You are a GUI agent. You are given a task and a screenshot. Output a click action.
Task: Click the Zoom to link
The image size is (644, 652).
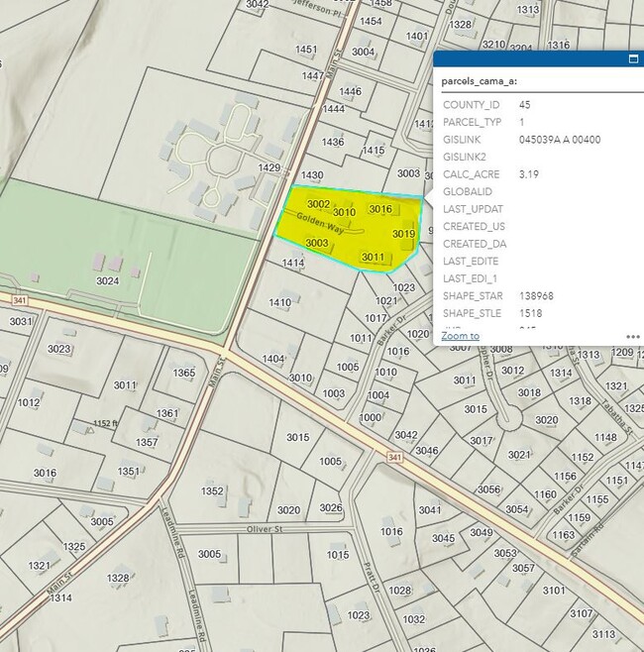point(460,336)
